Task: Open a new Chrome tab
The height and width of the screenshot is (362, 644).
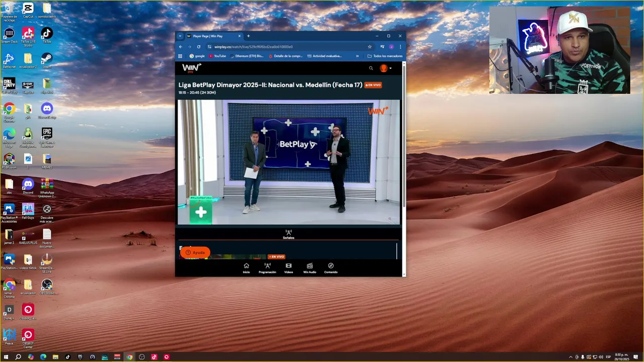Action: 248,36
